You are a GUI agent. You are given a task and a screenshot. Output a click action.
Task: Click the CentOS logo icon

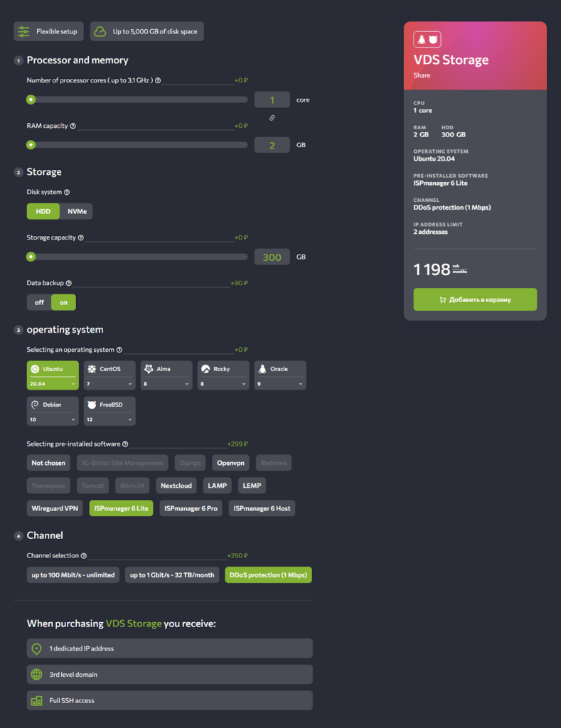pos(92,369)
